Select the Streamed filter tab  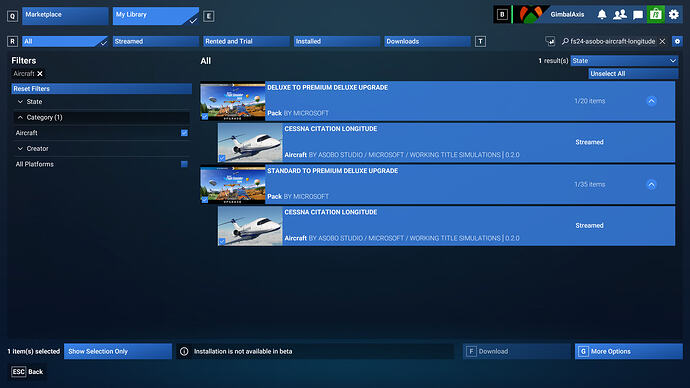point(156,41)
